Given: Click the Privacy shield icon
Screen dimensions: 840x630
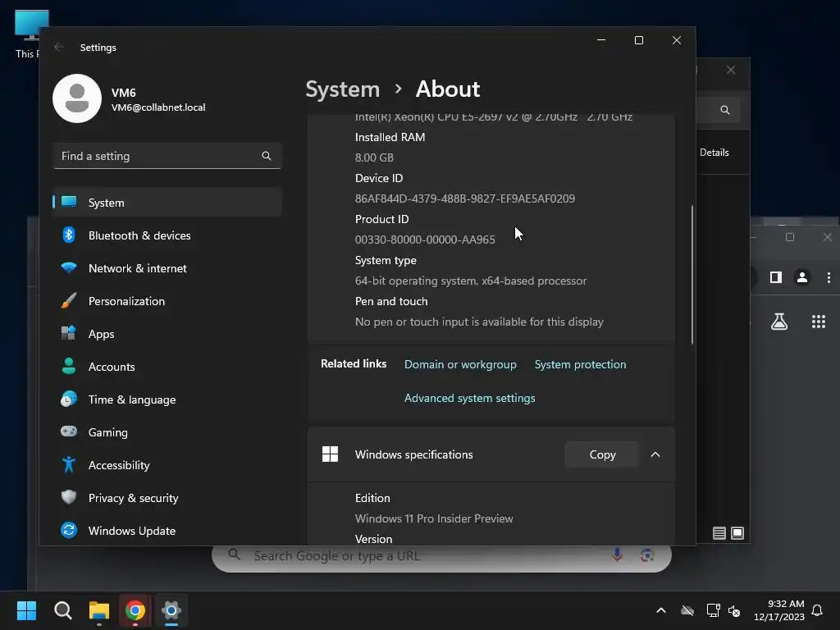Looking at the screenshot, I should 69,497.
